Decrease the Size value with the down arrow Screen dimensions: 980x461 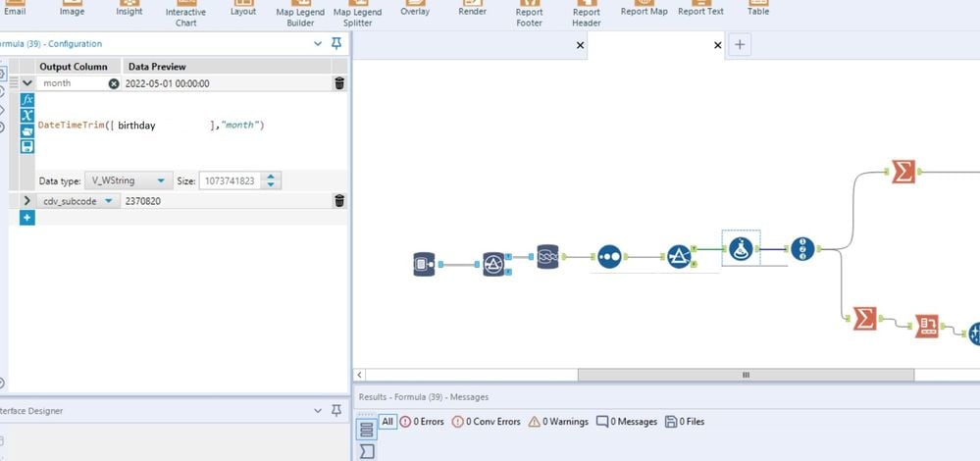pos(271,184)
